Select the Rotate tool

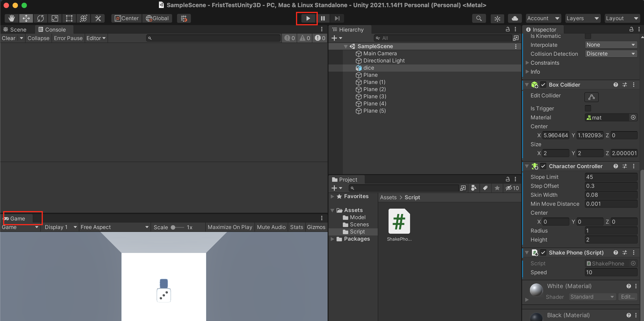[x=40, y=18]
